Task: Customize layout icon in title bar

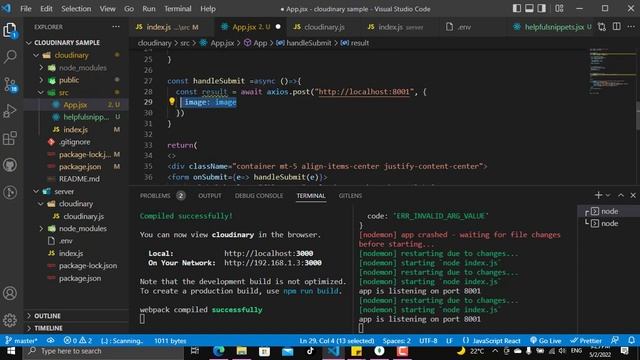Action: click(x=559, y=9)
